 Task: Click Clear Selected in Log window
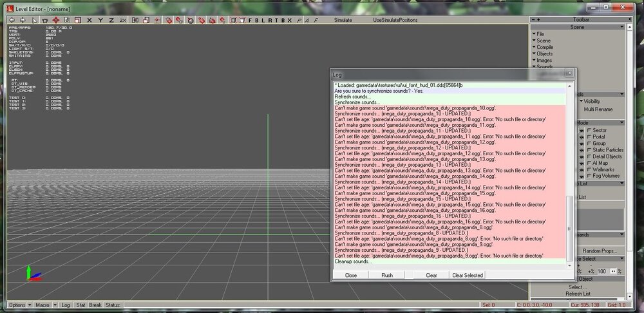click(468, 275)
